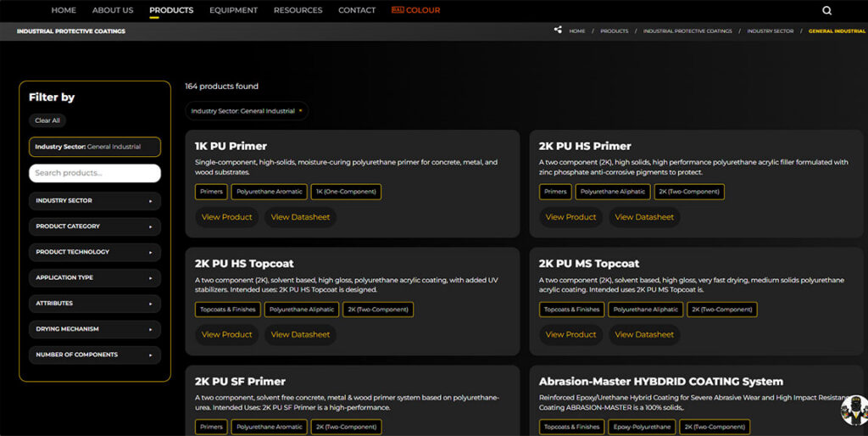The height and width of the screenshot is (436, 868).
Task: Remove the General Industrial filter chip
Action: tap(301, 111)
